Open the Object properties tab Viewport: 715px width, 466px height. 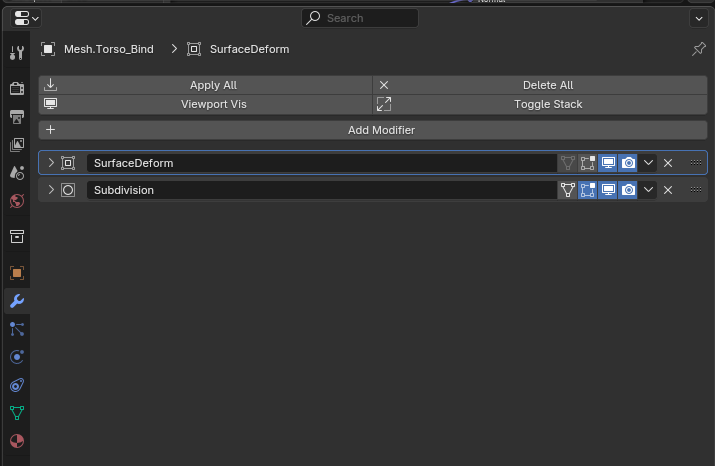click(x=16, y=273)
